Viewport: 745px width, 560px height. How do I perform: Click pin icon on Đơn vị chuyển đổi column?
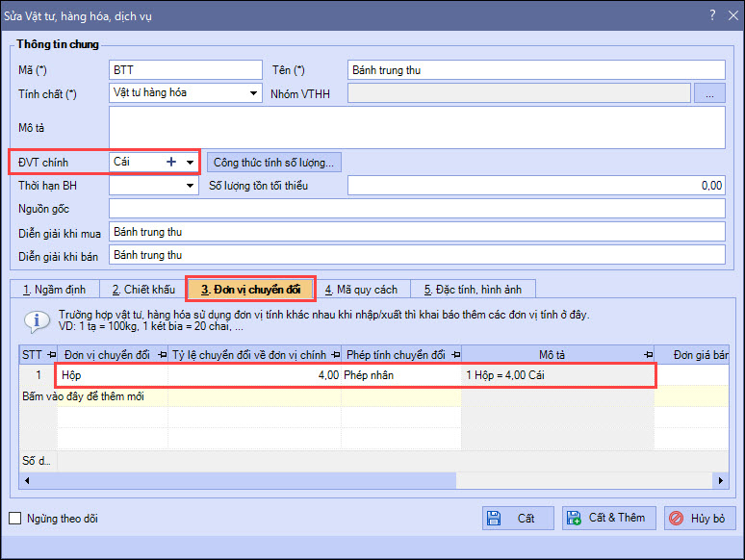point(160,354)
